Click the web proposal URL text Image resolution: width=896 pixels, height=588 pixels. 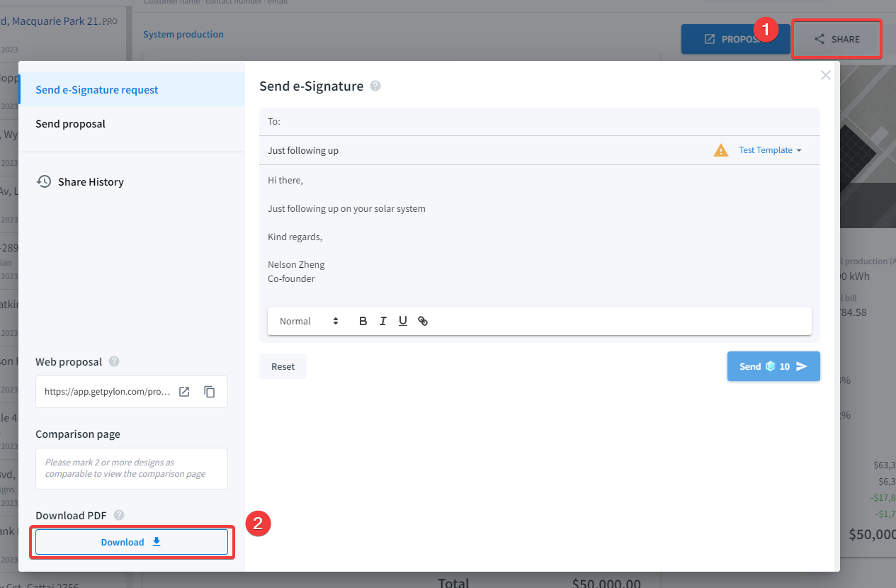(x=108, y=392)
